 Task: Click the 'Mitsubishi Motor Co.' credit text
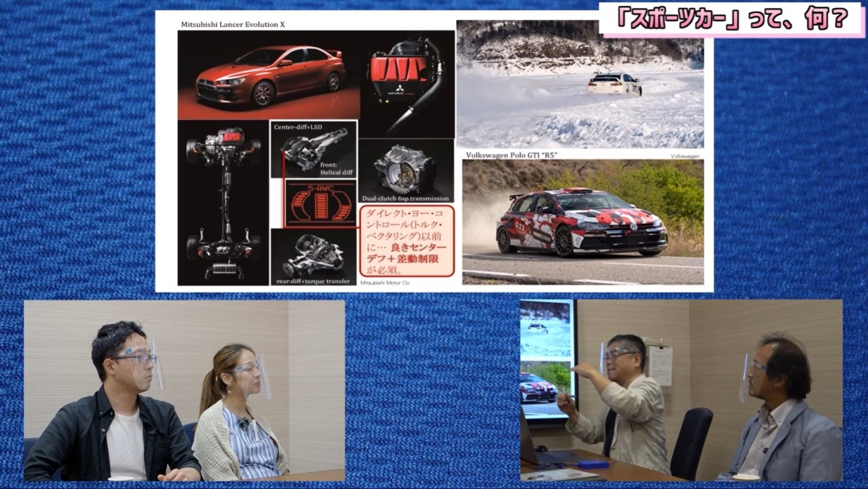(386, 281)
